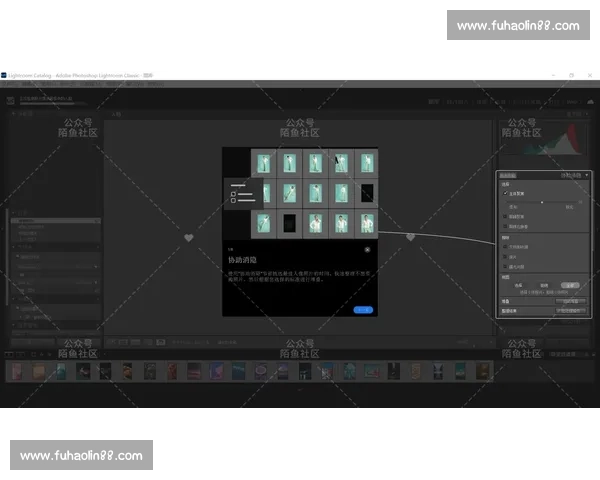Open the 图库 module tab
The width and height of the screenshot is (600, 480).
(433, 101)
